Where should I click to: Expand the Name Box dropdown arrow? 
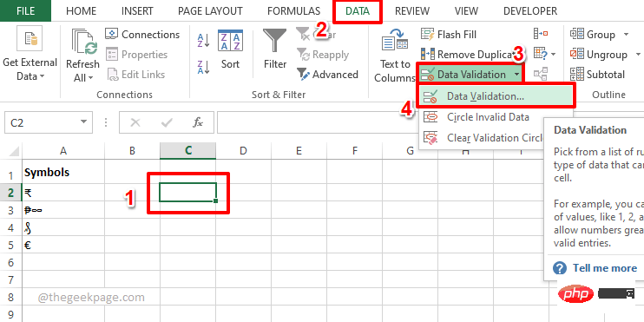(84, 122)
